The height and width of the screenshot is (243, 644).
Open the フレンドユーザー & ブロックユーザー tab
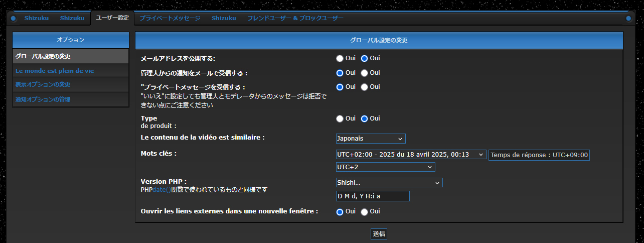point(295,18)
